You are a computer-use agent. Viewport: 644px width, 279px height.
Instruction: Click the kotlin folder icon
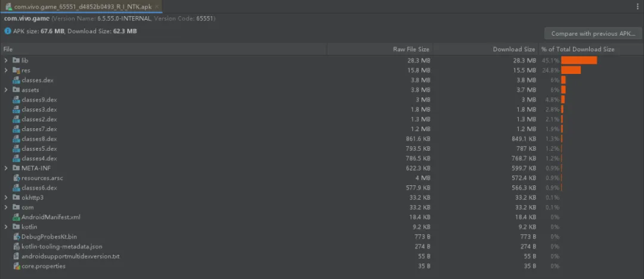coord(16,227)
